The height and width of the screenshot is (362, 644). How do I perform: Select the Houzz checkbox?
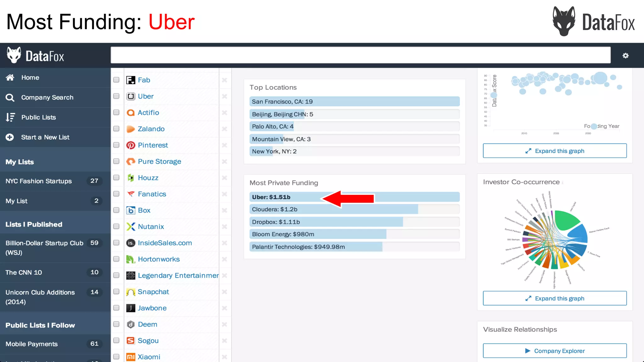[116, 178]
